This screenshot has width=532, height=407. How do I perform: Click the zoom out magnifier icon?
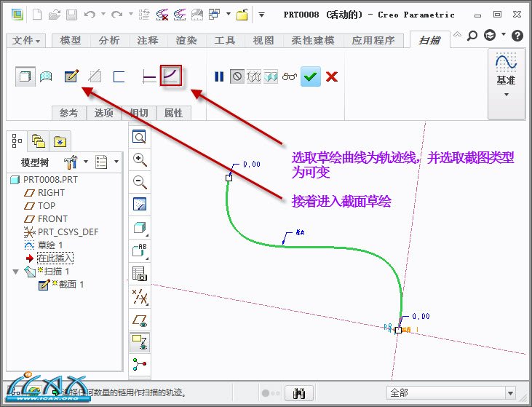(140, 181)
